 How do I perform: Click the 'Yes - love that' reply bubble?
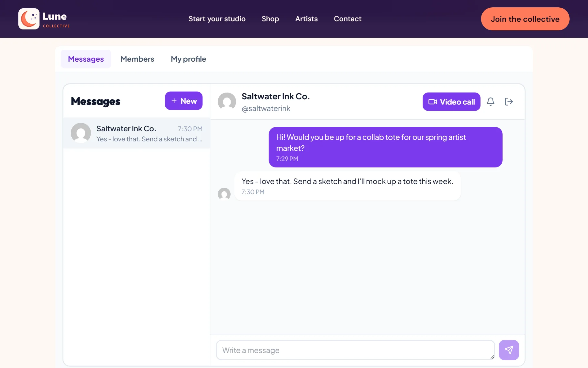click(x=347, y=186)
